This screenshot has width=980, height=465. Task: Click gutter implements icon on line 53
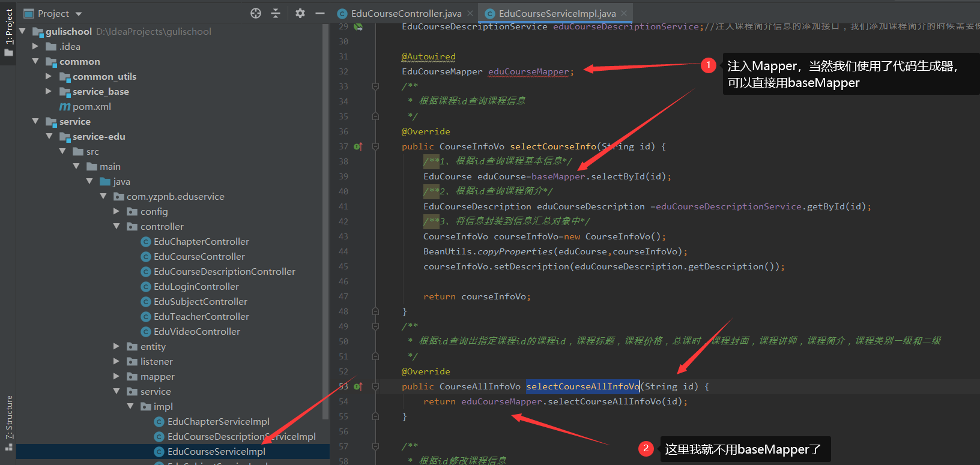coord(358,386)
